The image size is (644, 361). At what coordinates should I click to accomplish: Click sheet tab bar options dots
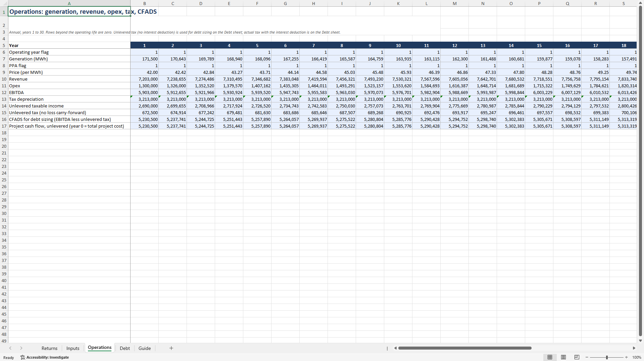coord(387,348)
